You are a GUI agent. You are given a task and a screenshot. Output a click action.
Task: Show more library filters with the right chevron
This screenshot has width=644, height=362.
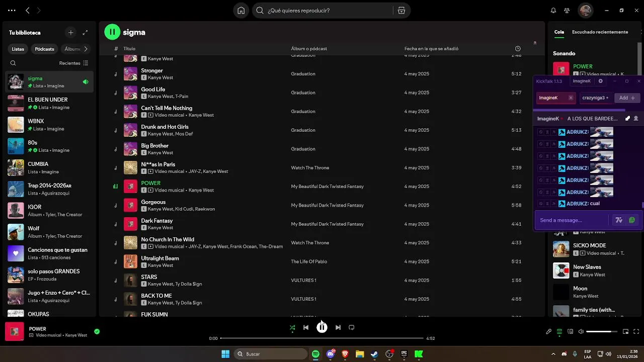(x=86, y=49)
